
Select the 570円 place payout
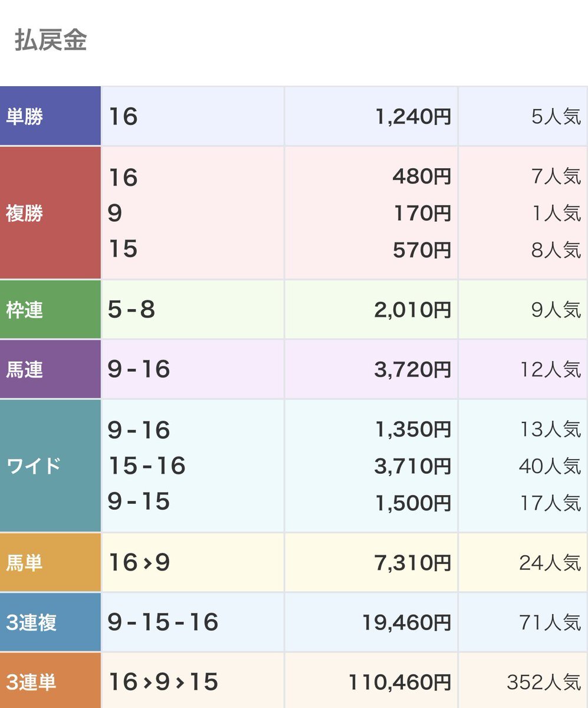pos(422,250)
